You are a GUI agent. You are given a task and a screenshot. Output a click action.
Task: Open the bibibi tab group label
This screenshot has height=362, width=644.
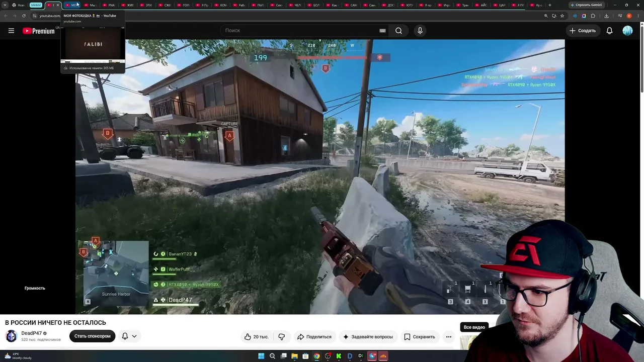pos(36,5)
